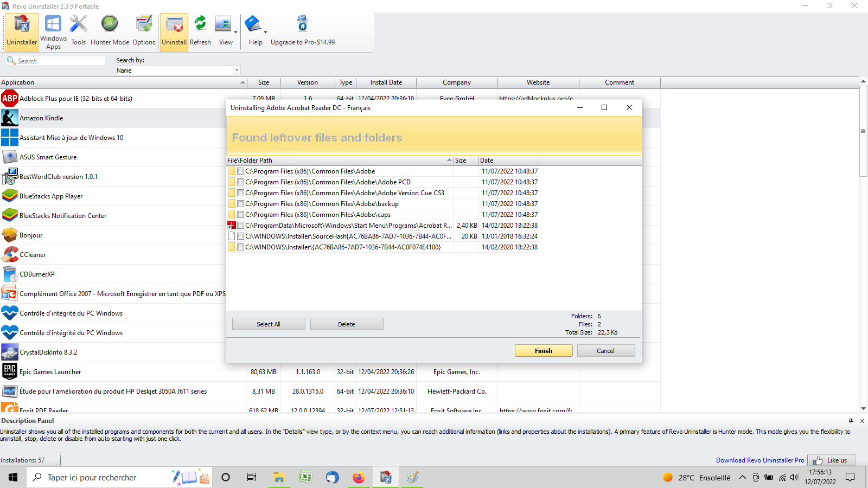Expand the View button dropdown arrow
Image resolution: width=868 pixels, height=488 pixels.
click(235, 32)
